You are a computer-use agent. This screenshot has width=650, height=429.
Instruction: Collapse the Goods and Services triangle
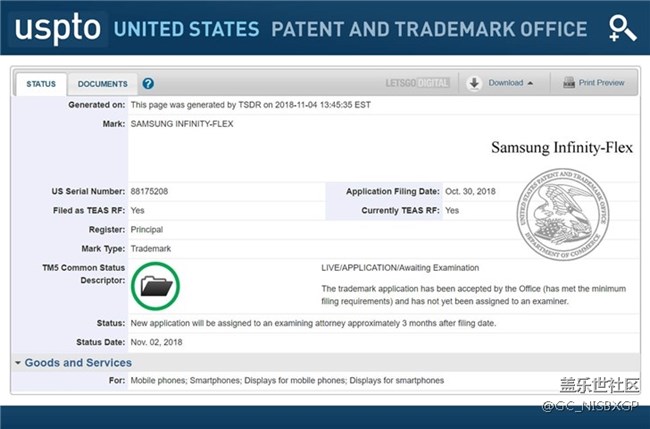(x=18, y=363)
